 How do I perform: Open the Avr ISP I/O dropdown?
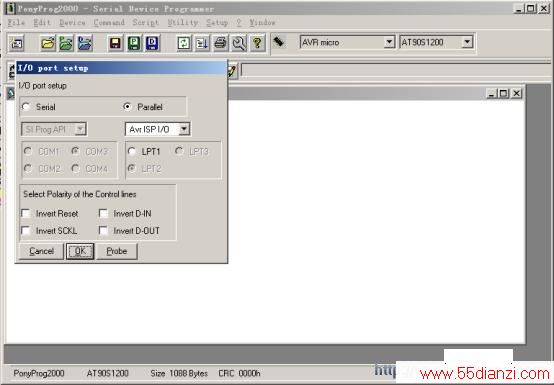point(184,129)
